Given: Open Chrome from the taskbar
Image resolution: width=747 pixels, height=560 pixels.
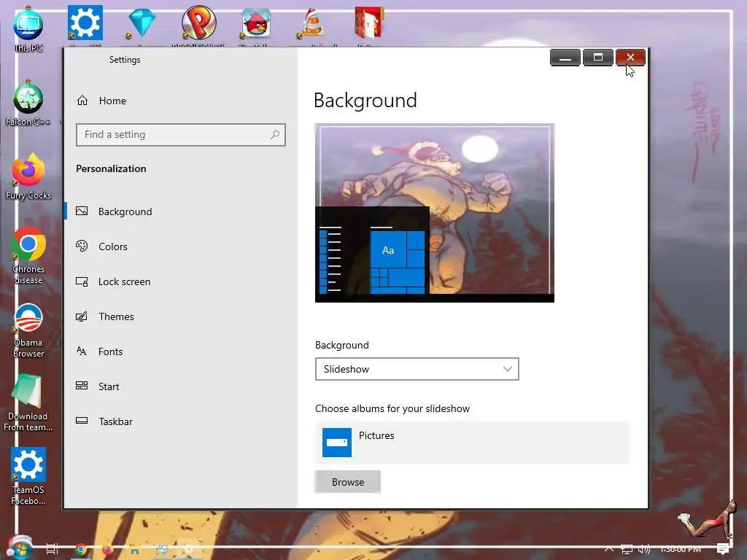Looking at the screenshot, I should (x=81, y=550).
